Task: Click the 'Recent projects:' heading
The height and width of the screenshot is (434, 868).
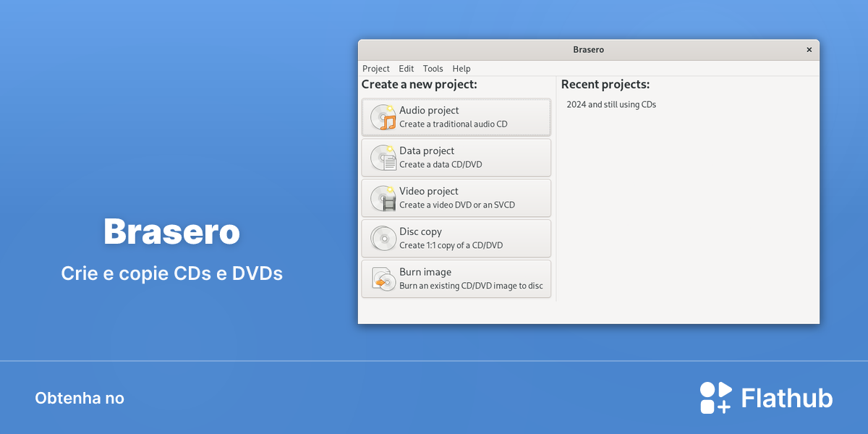Action: tap(605, 85)
